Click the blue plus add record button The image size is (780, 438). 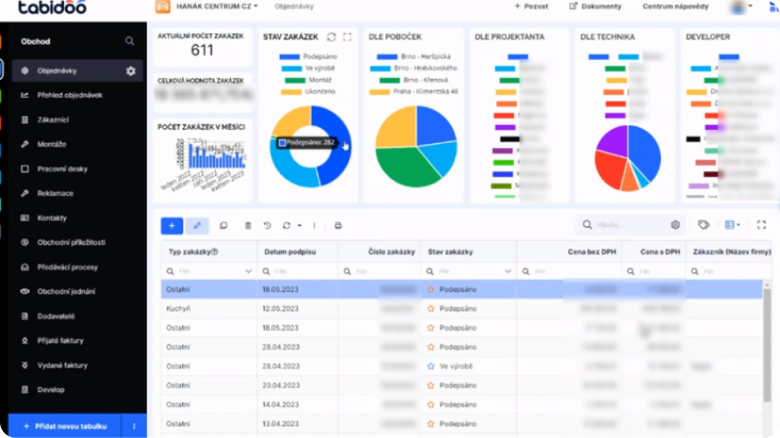tap(171, 225)
